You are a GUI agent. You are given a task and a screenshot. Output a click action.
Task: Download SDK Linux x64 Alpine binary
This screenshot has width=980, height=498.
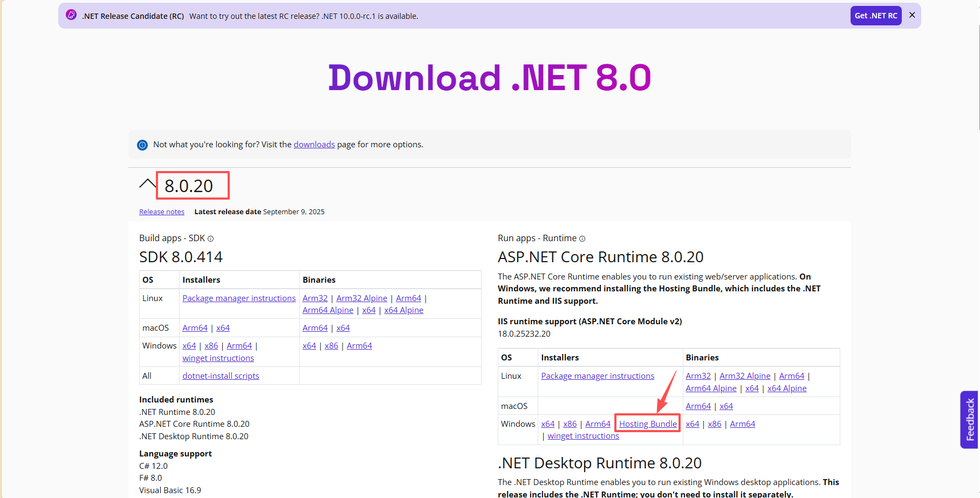point(403,310)
